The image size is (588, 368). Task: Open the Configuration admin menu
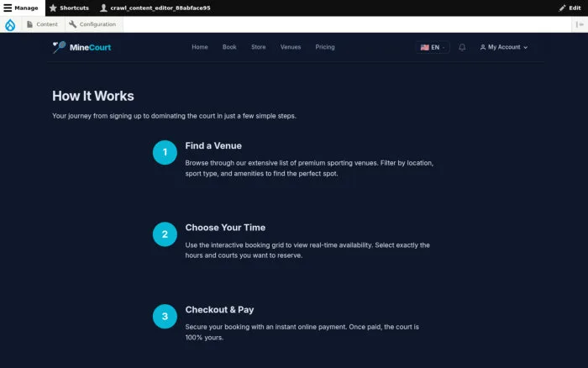92,24
